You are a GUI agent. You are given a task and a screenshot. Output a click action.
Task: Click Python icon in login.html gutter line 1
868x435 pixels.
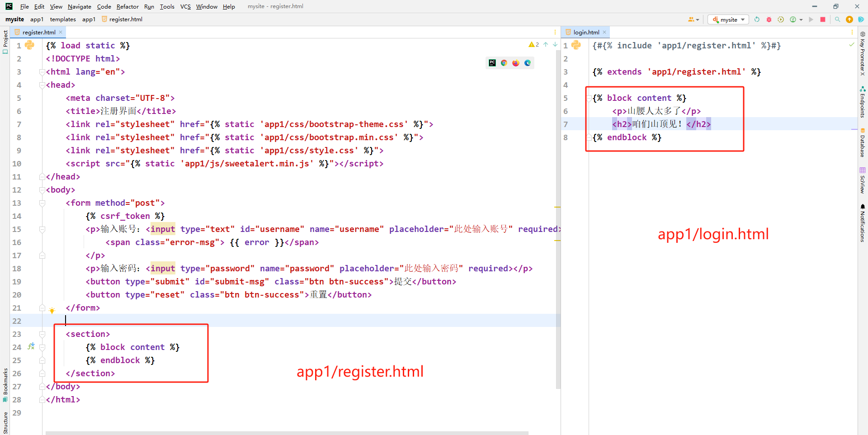click(x=576, y=45)
